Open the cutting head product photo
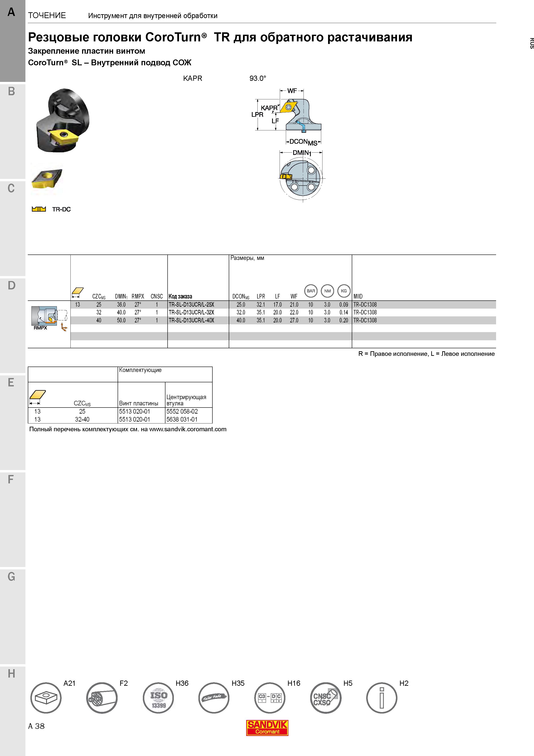The image size is (534, 756). pos(62,120)
